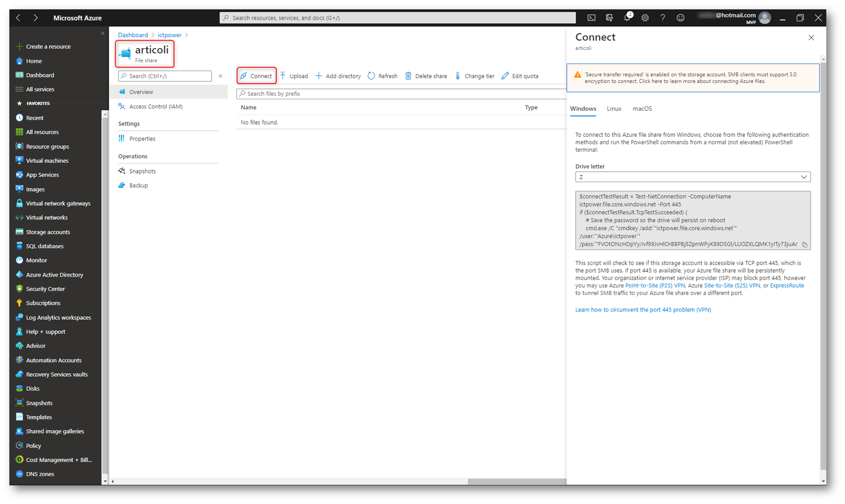Switch to the Windows tab
845x504 pixels.
click(x=583, y=109)
